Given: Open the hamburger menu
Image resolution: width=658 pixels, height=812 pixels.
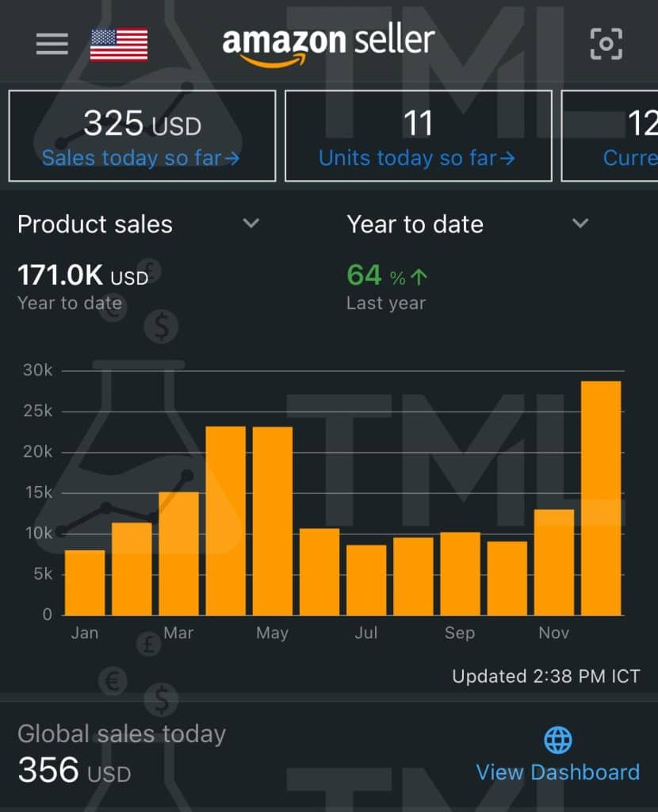Looking at the screenshot, I should [x=52, y=44].
